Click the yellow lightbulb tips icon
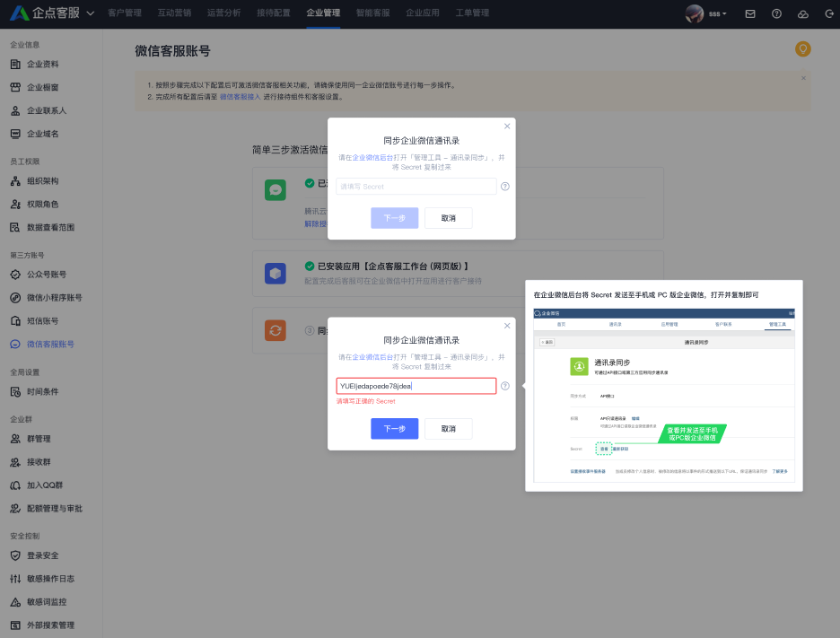840x638 pixels. pyautogui.click(x=802, y=49)
